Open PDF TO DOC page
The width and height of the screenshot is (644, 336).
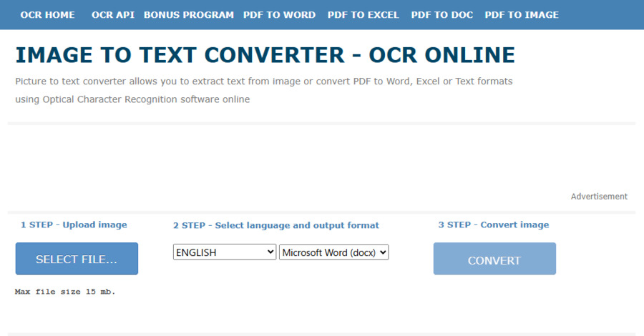pyautogui.click(x=442, y=15)
